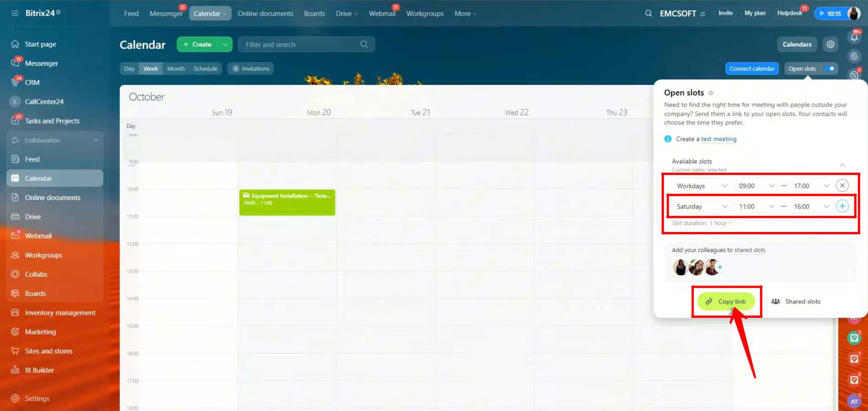Viewport: 868px width, 411px height.
Task: Remove the Workdays slot row
Action: pyautogui.click(x=842, y=185)
